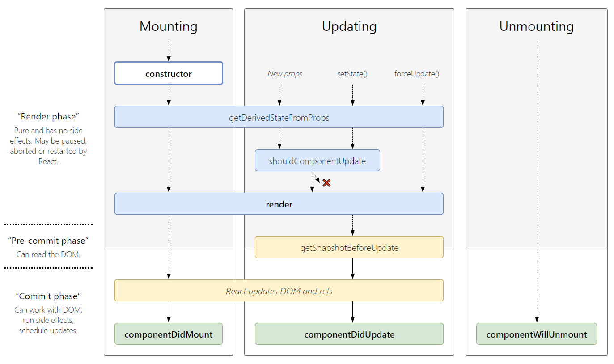
Task: Click the Updating column header
Action: [x=349, y=26]
